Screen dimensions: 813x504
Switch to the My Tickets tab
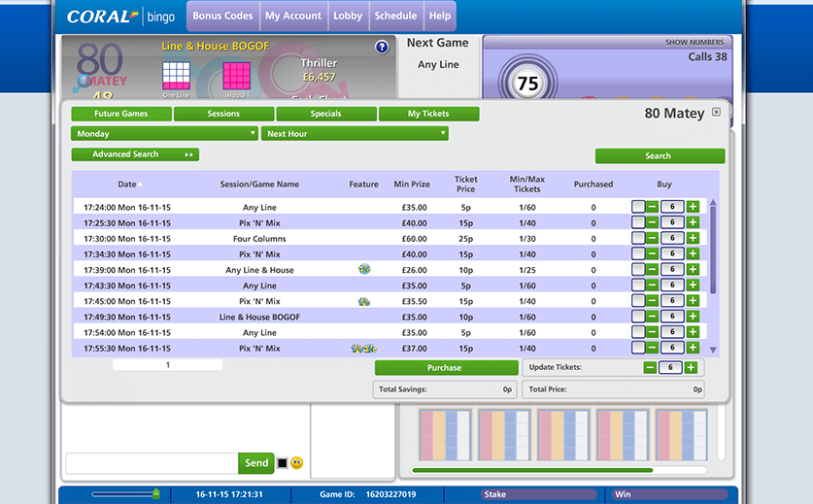click(428, 114)
